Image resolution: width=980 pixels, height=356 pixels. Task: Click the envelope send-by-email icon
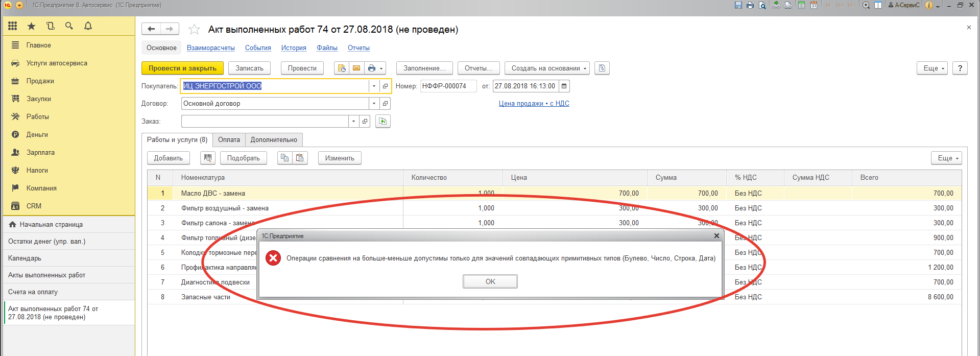[356, 68]
